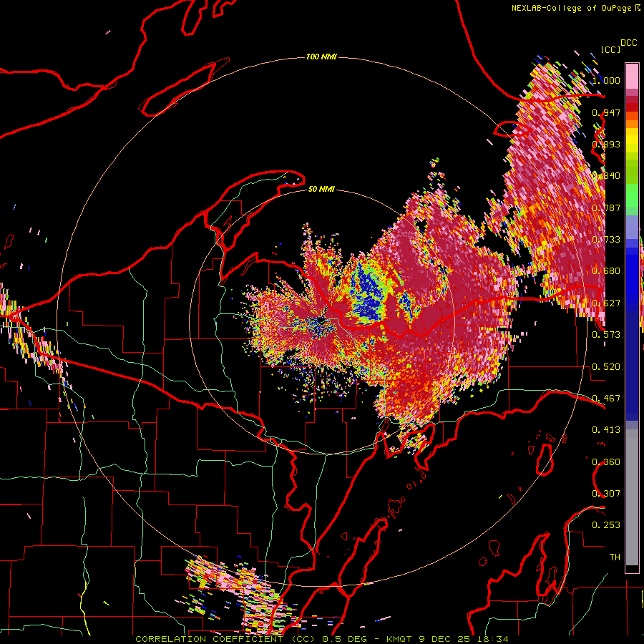Click the TH label on the legend
The image size is (644, 644).
coord(615,557)
